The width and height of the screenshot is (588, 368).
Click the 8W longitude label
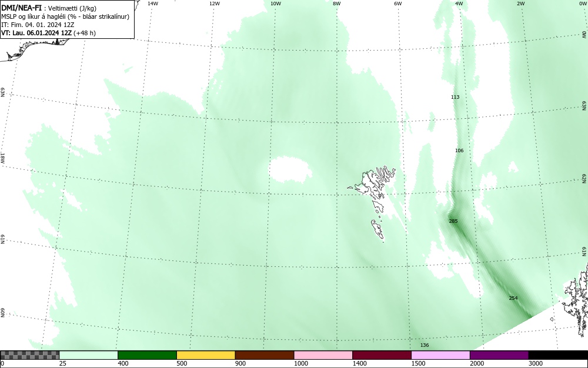[x=337, y=4]
